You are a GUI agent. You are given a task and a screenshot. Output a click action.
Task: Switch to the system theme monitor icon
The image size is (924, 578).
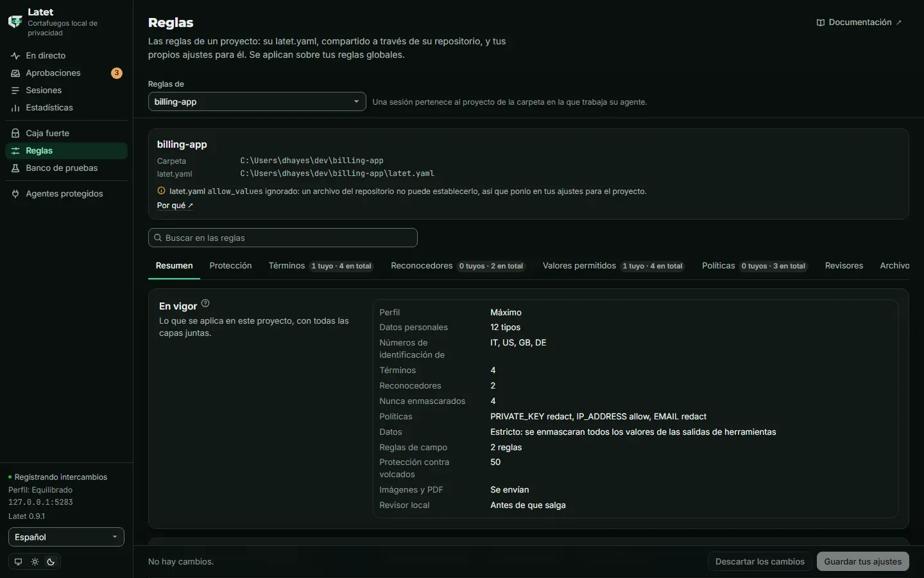tap(18, 562)
